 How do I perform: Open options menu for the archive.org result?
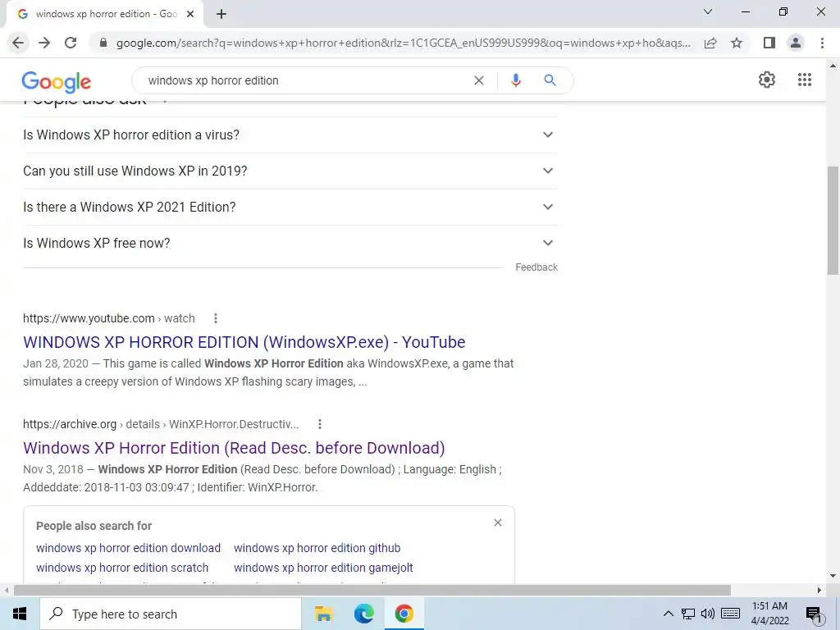[320, 424]
